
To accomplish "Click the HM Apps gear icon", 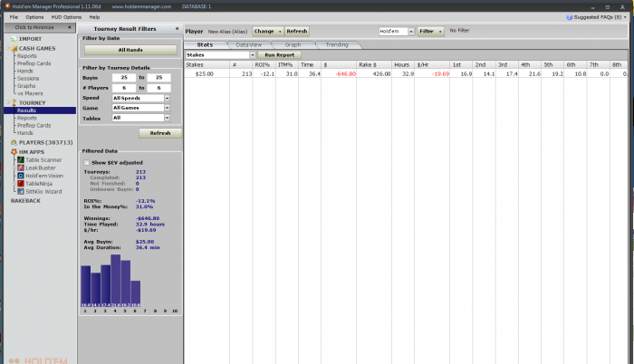I will [x=14, y=152].
